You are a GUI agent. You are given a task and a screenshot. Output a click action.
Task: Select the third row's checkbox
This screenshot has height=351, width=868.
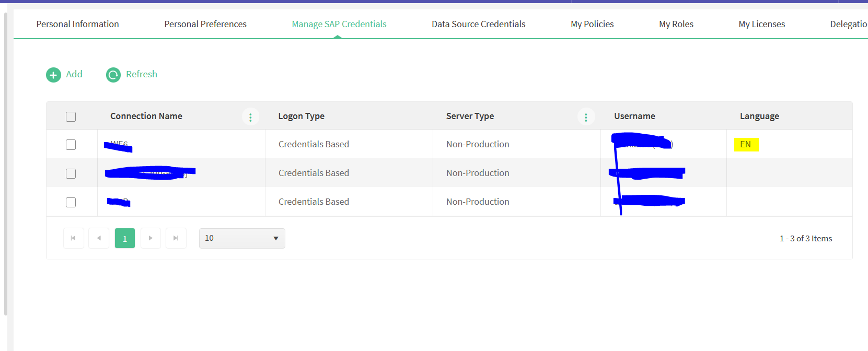71,202
